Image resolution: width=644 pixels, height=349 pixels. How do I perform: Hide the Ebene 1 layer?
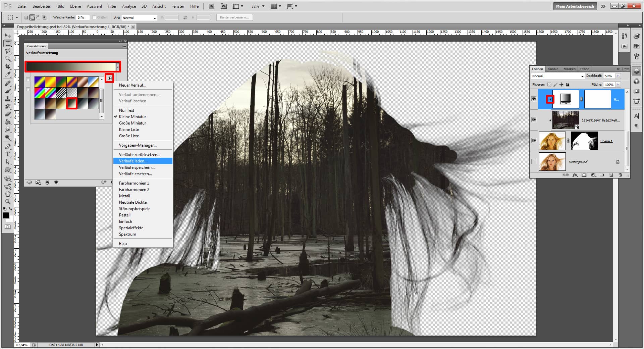(x=533, y=141)
